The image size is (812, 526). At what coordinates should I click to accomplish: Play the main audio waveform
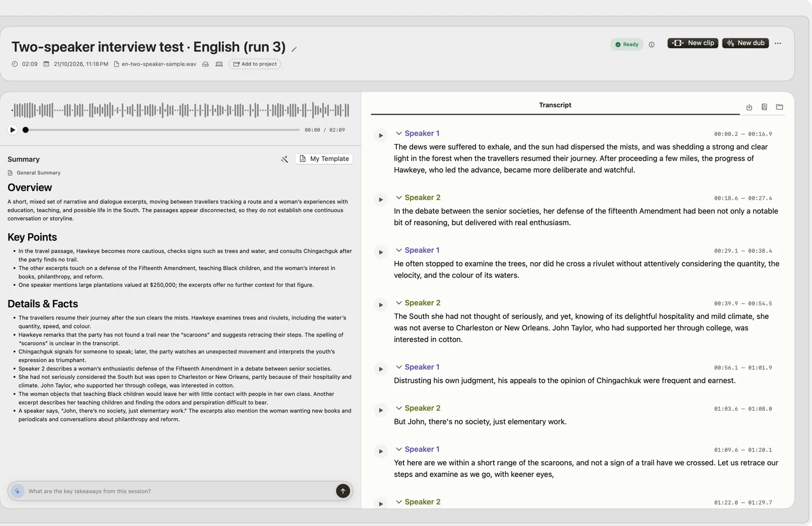13,130
